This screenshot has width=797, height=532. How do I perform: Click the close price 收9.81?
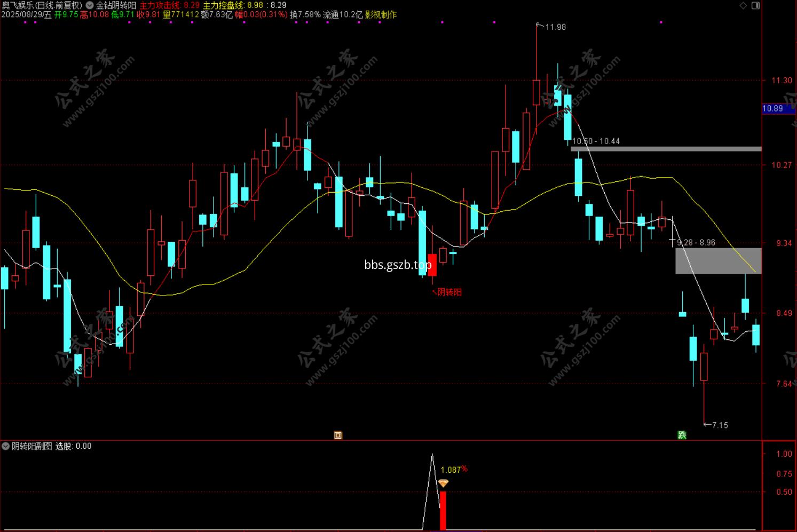148,15
